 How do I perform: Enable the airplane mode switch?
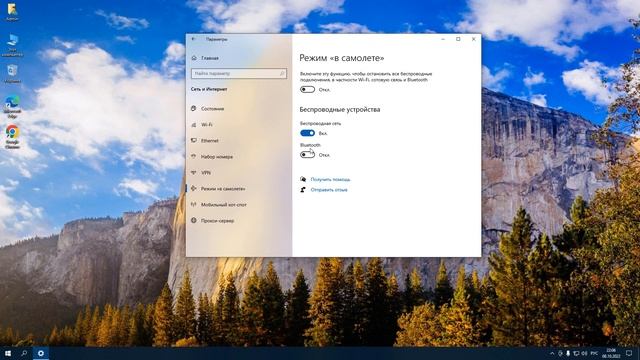point(307,89)
